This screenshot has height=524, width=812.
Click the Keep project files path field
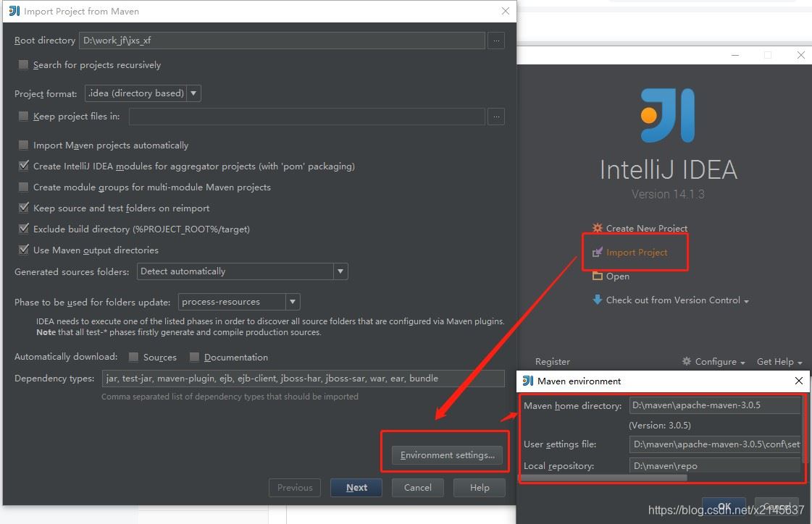306,117
